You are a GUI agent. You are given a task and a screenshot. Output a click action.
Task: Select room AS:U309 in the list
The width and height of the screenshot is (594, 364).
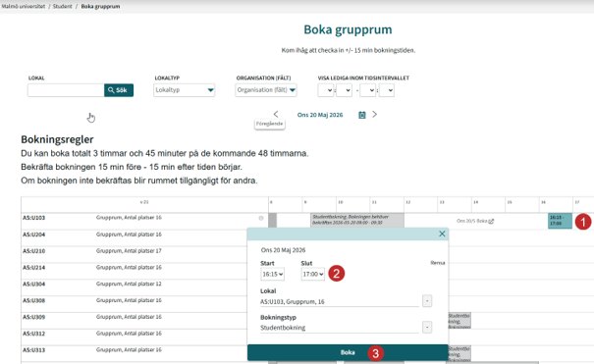(x=33, y=317)
